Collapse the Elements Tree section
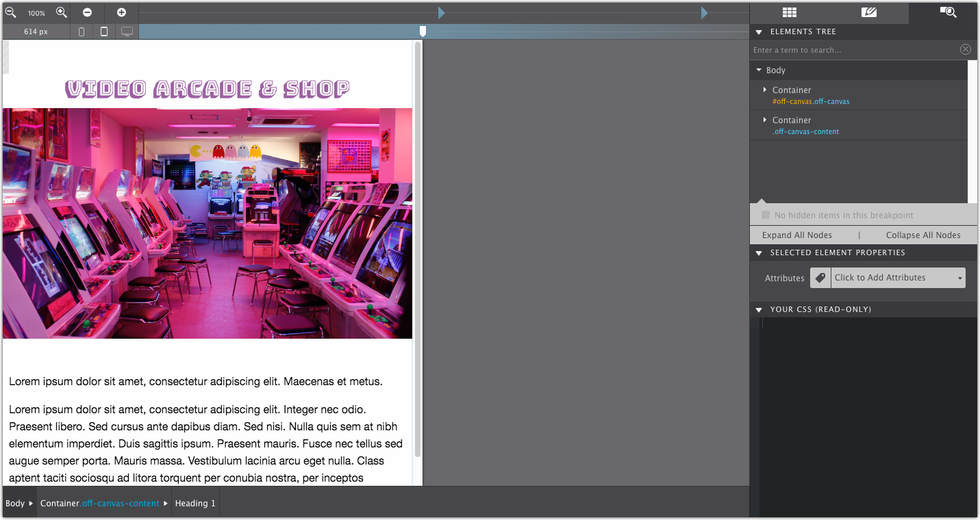Screen dimensions: 980x520 coord(759,32)
